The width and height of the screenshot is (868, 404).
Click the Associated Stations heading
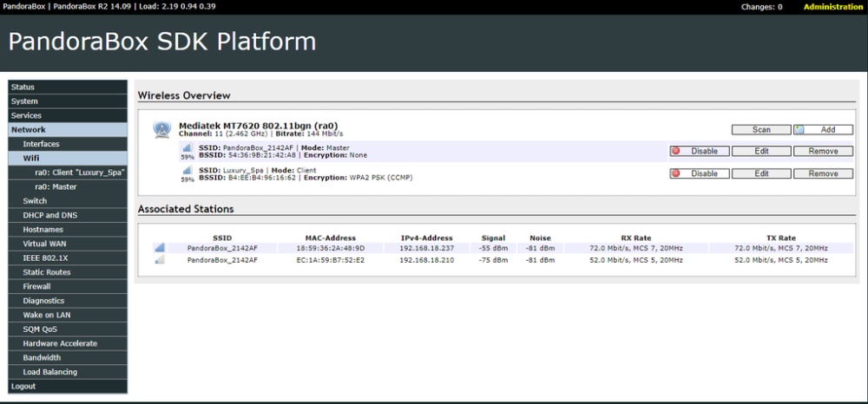186,209
